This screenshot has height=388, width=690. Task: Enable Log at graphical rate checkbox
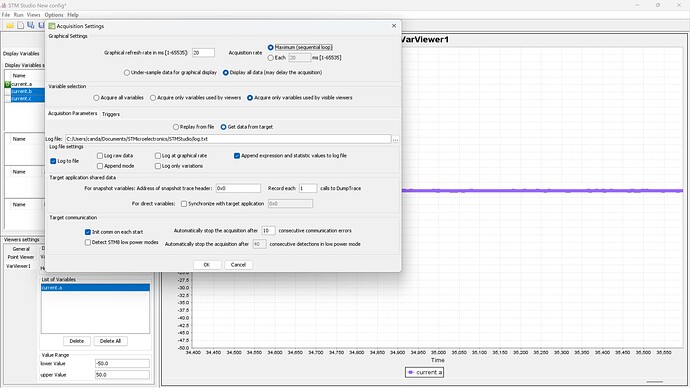(x=158, y=156)
